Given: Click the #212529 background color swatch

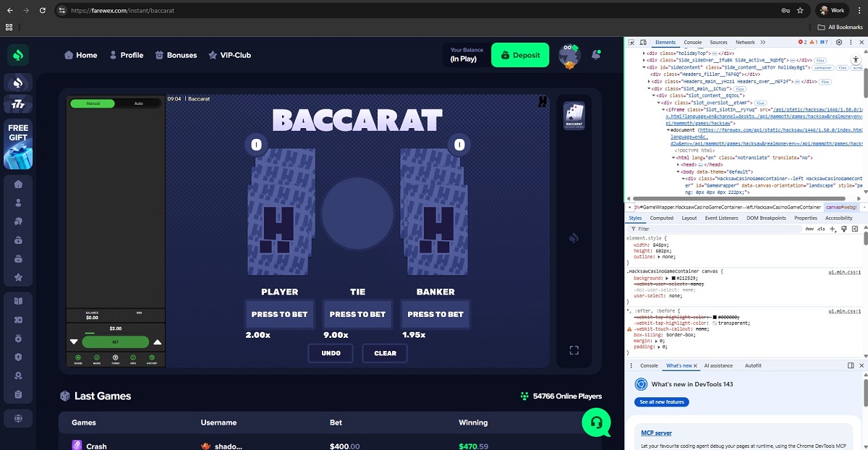Looking at the screenshot, I should tap(674, 278).
